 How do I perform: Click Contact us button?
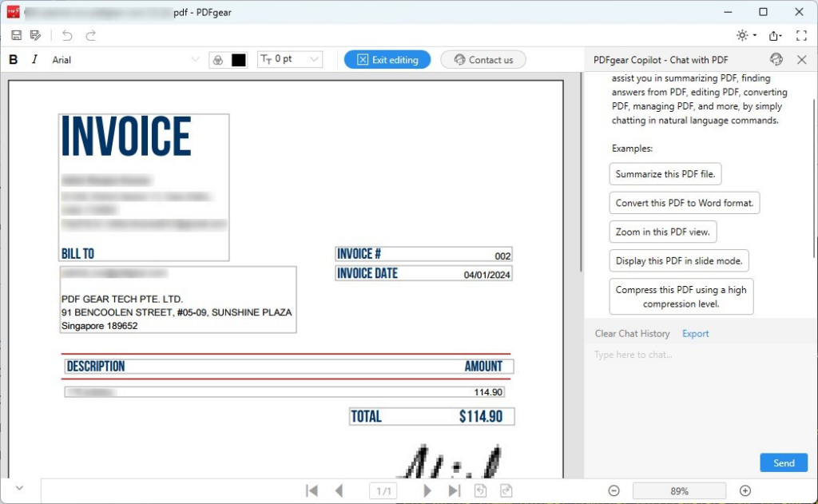coord(483,59)
